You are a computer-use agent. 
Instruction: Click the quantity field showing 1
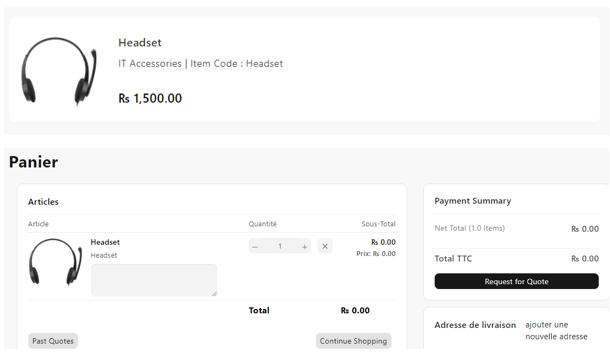[x=280, y=246]
